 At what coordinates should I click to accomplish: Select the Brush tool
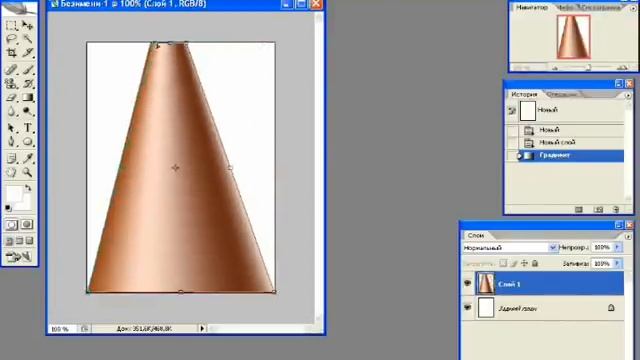click(28, 70)
